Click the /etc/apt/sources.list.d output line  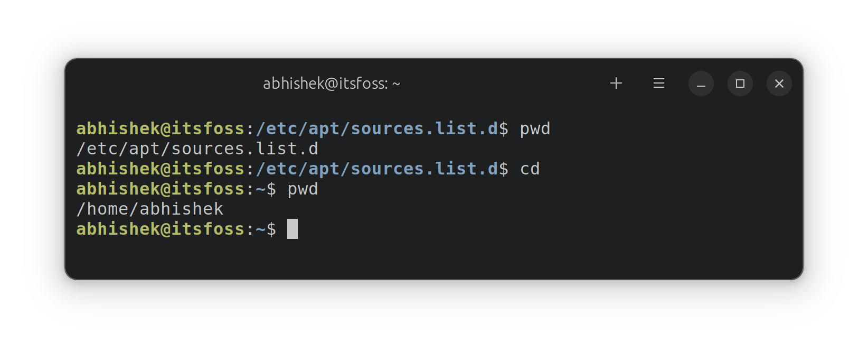pos(197,149)
